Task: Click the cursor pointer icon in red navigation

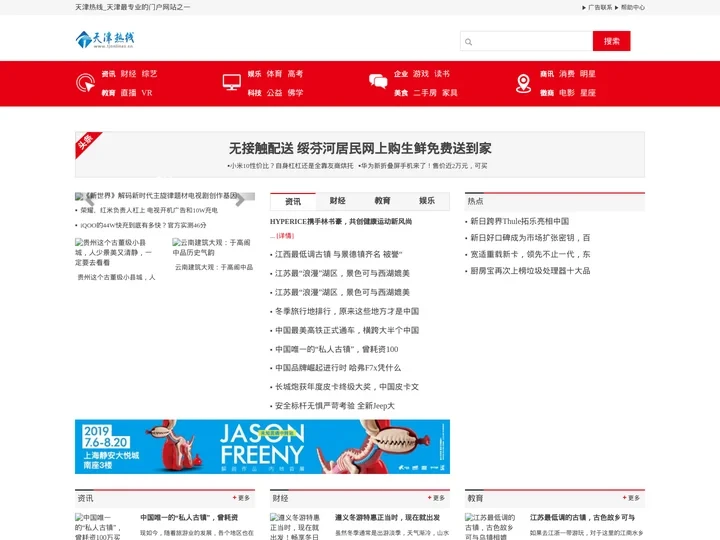Action: [x=85, y=83]
